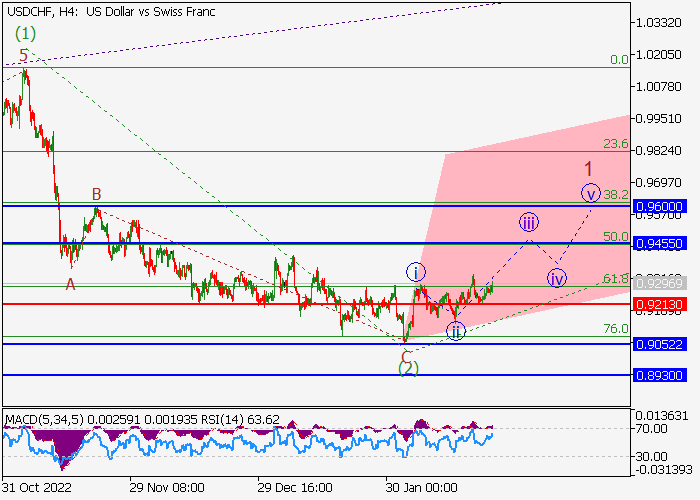The width and height of the screenshot is (700, 500).
Task: Click the 50.0 Fibonacci level label
Action: point(616,237)
